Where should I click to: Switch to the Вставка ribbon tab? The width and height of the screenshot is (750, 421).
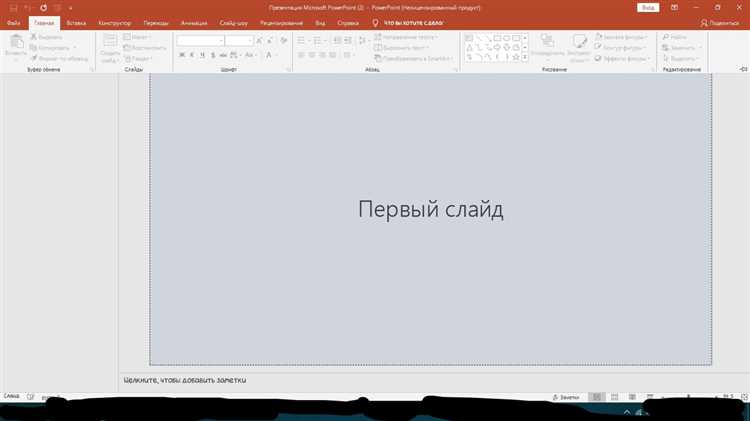coord(76,23)
